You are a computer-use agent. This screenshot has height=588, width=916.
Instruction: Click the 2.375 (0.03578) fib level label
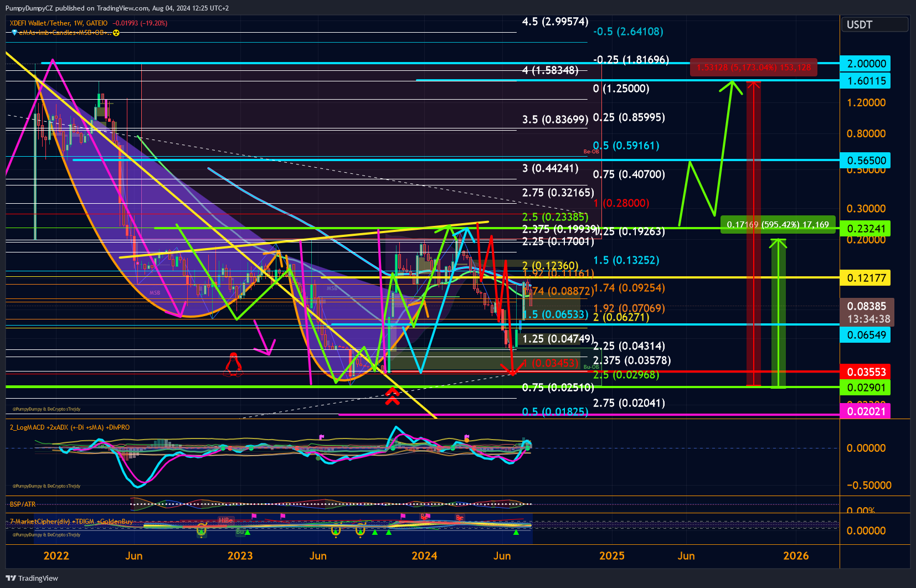click(632, 360)
